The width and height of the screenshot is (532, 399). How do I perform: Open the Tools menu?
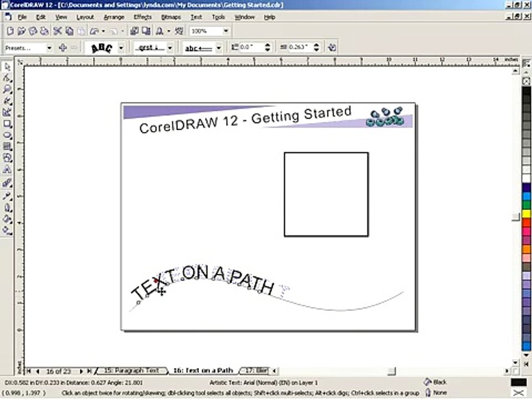pos(218,17)
